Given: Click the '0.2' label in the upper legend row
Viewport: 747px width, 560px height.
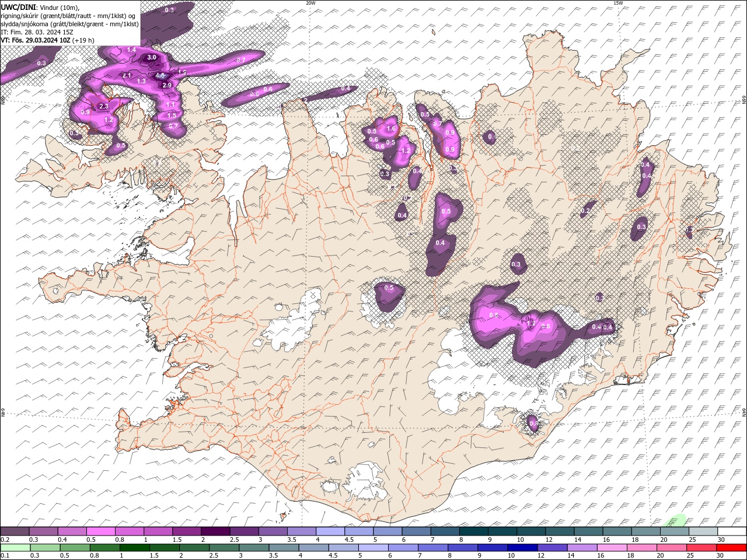Looking at the screenshot, I should (5, 540).
